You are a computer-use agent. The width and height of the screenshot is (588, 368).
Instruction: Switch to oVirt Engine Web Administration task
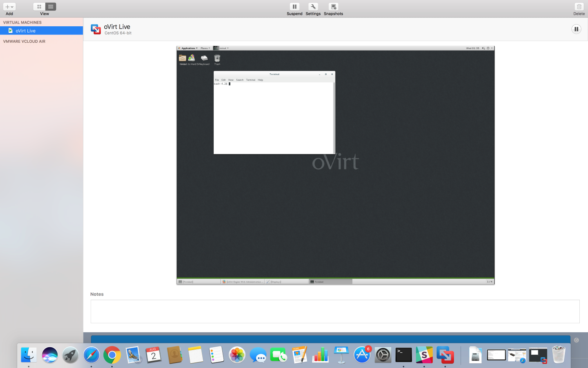click(x=243, y=282)
